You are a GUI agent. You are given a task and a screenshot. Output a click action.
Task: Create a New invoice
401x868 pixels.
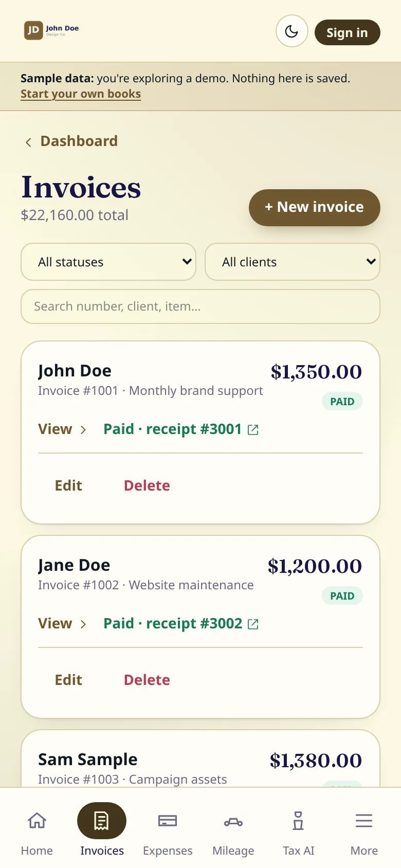(x=315, y=207)
